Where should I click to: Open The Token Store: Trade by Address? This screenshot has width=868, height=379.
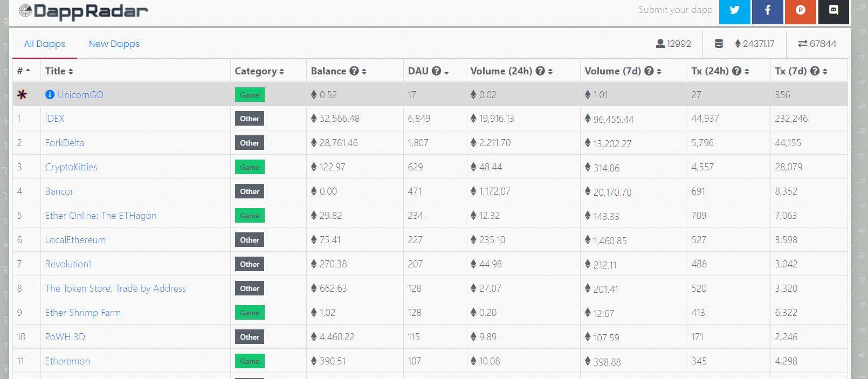point(115,288)
